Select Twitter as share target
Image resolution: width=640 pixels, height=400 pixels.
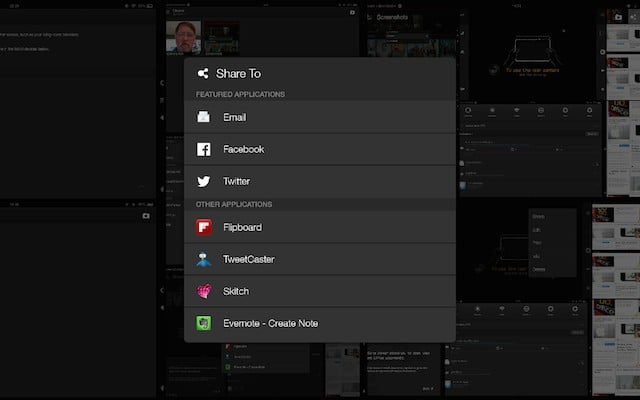[320, 181]
